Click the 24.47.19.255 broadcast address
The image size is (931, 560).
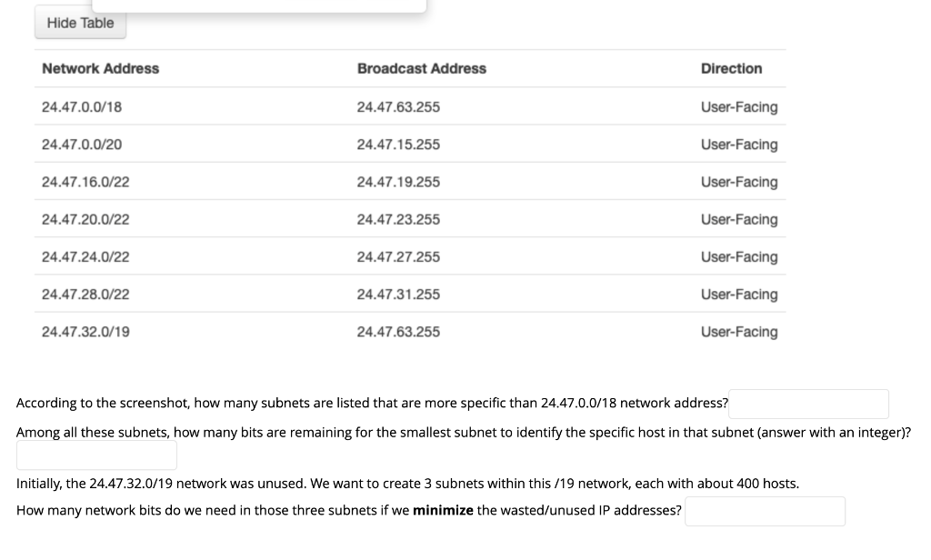[x=398, y=181]
